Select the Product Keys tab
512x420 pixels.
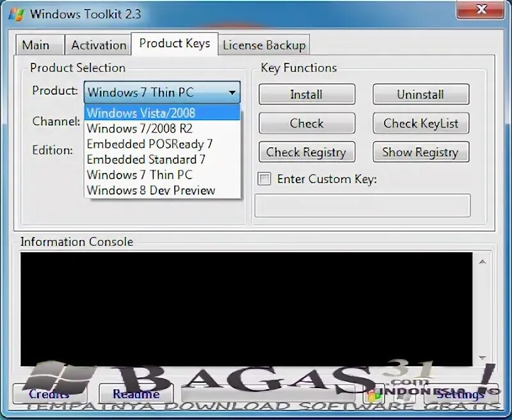pos(174,44)
